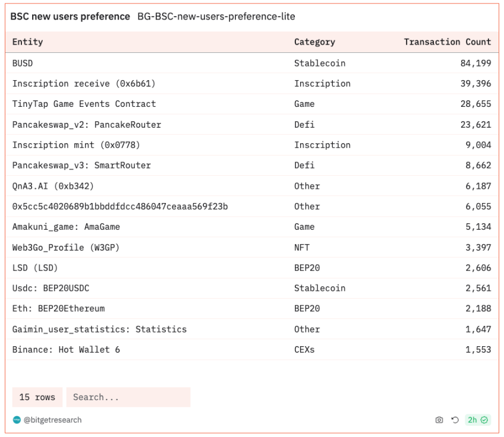Sort by the Transaction Count header
This screenshot has width=504, height=437.
[x=448, y=42]
